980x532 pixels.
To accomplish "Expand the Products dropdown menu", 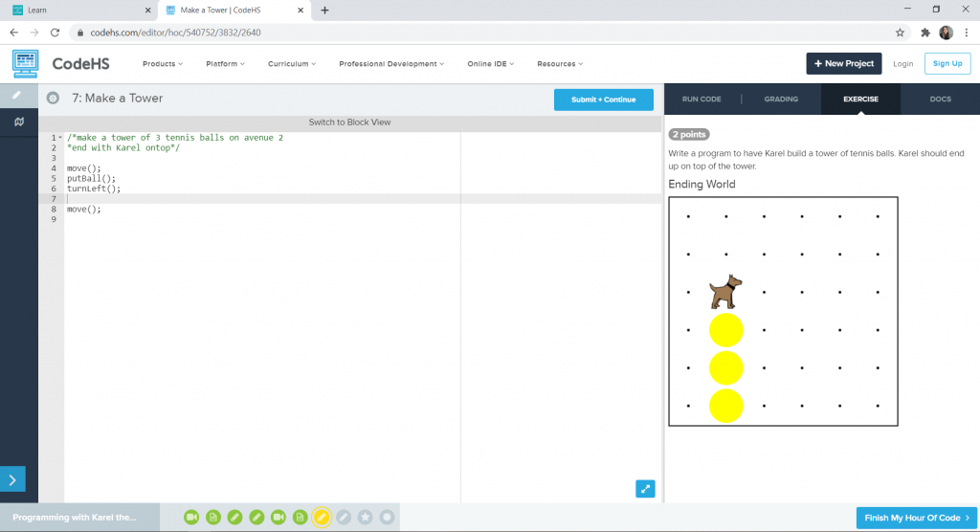I will 163,64.
